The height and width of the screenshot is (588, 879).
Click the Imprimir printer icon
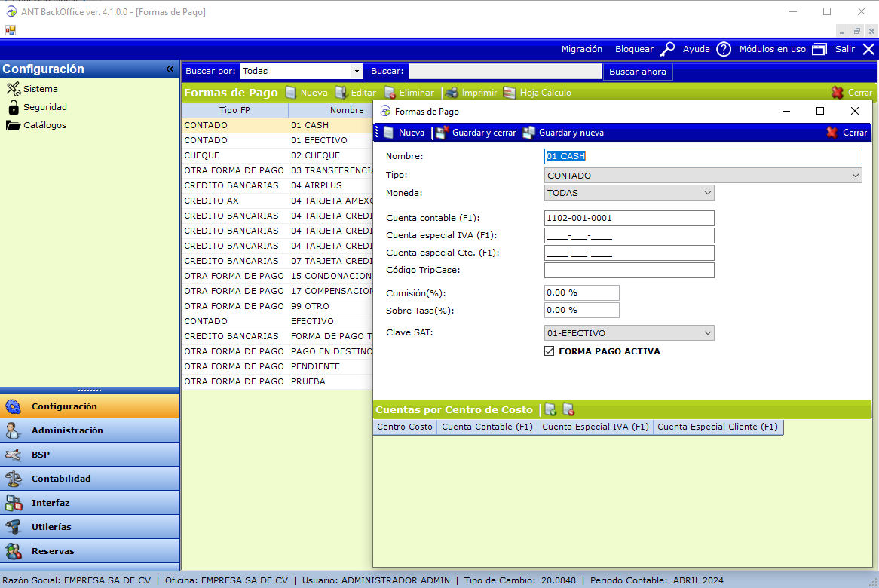(x=452, y=93)
